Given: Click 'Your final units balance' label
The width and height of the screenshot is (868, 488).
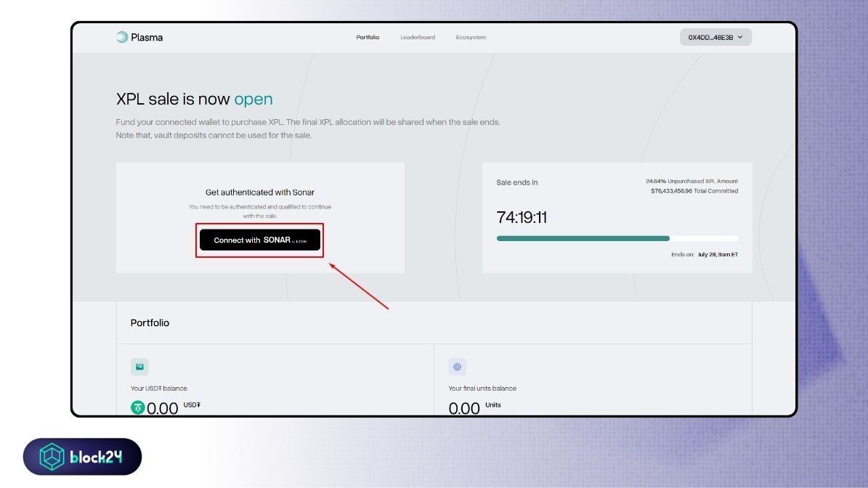Looking at the screenshot, I should (482, 389).
